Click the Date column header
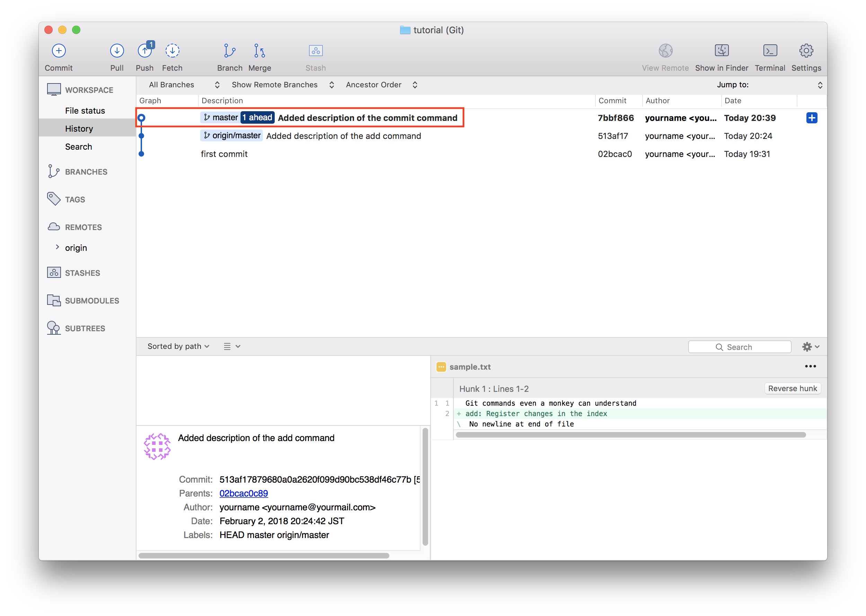The image size is (866, 616). pos(759,100)
